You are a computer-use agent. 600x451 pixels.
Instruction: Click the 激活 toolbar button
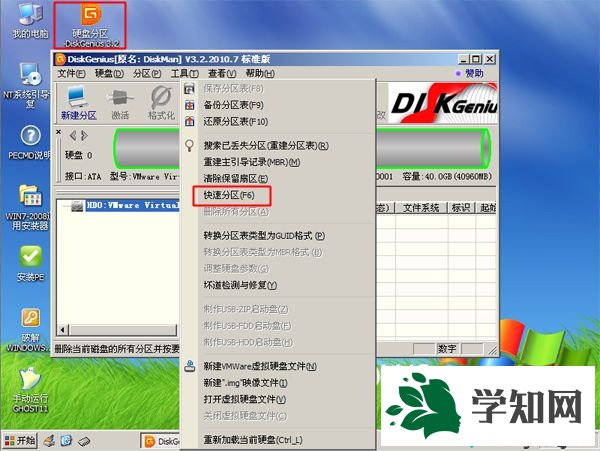[x=120, y=104]
